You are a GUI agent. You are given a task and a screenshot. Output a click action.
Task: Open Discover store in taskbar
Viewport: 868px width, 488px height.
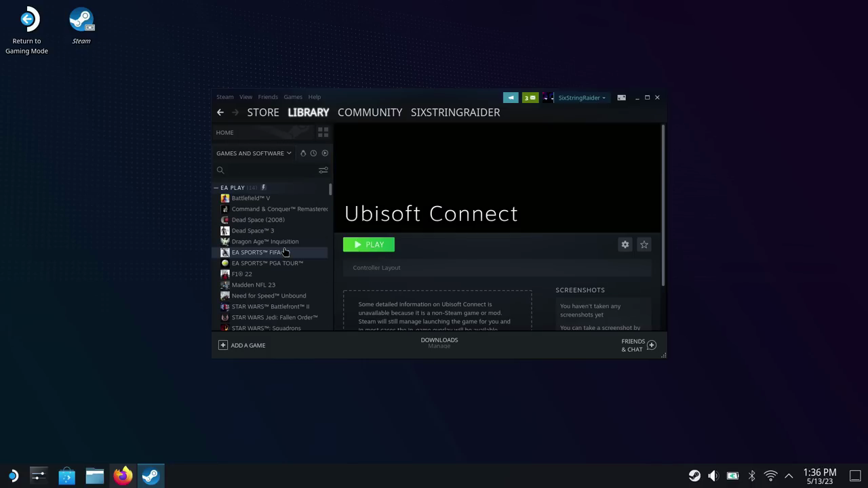tap(66, 476)
